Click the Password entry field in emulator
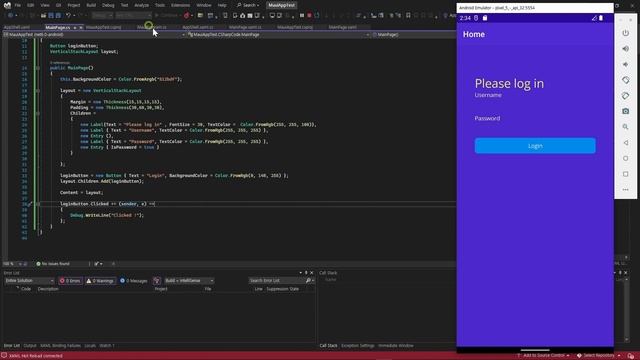Screen dimensions: 640x360 coord(535,130)
